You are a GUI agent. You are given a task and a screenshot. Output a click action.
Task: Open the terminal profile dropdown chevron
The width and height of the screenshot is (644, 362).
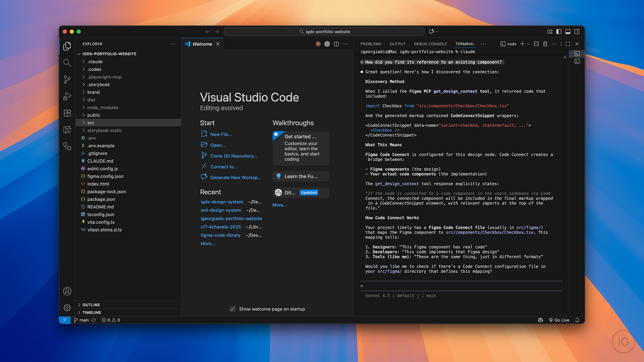pos(527,44)
